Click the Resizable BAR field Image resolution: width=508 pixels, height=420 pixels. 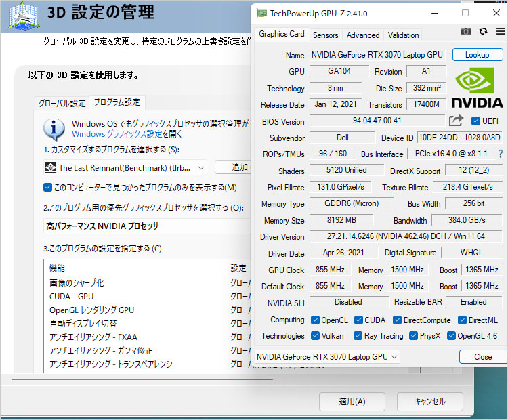pos(473,302)
